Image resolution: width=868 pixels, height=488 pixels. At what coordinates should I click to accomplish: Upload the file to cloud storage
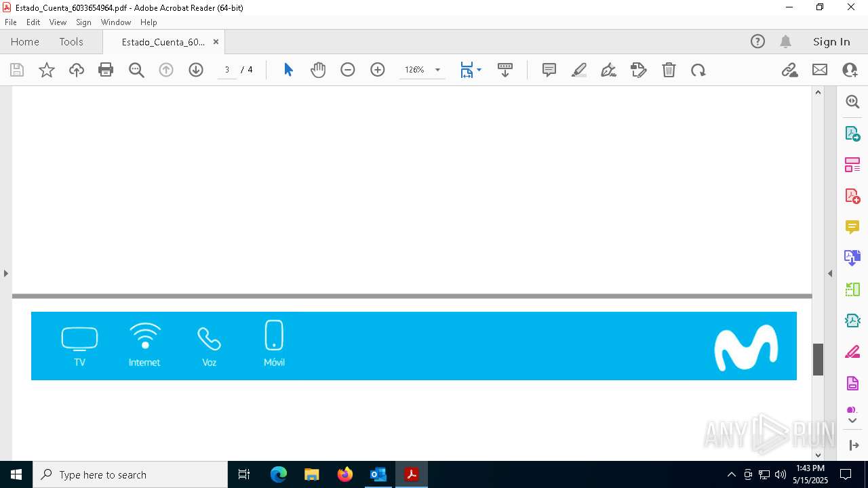77,70
